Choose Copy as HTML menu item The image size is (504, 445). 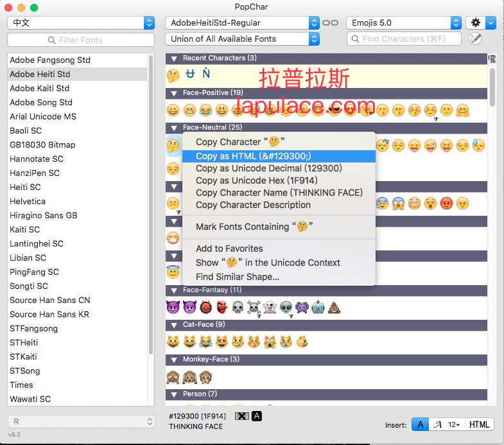279,156
